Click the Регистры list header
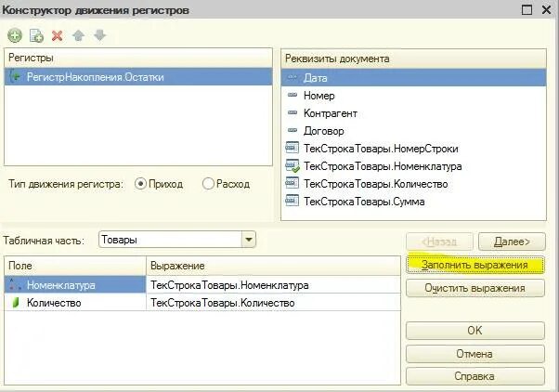This screenshot has height=392, width=559. coord(138,58)
